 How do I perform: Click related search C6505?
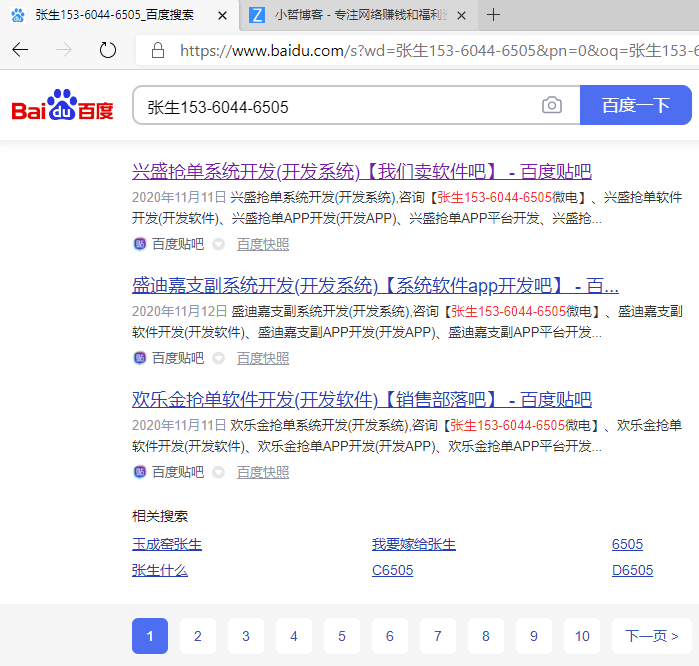tap(392, 570)
